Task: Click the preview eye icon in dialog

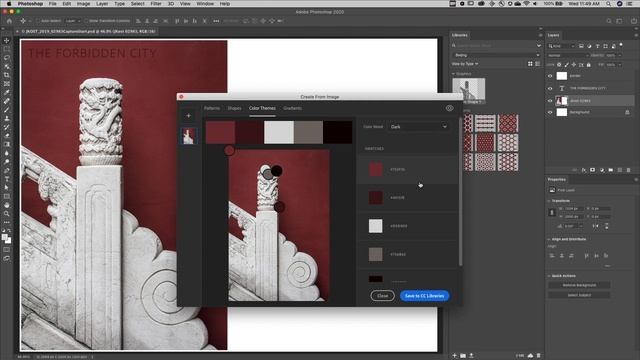Action: (x=449, y=108)
